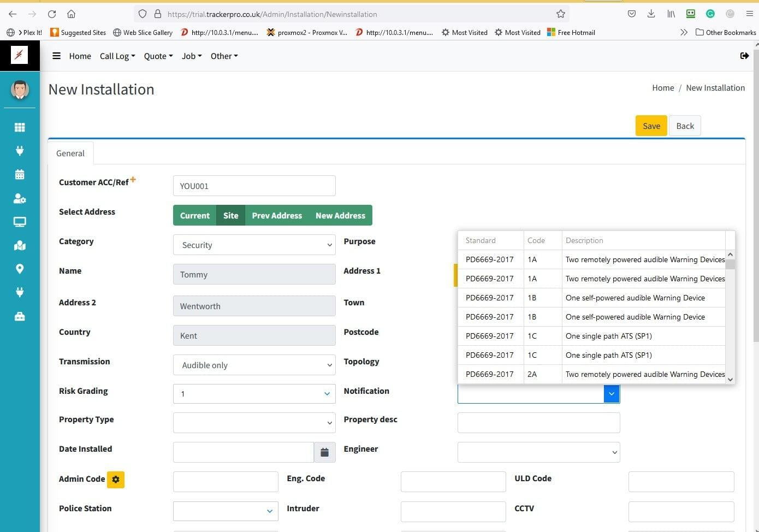Image resolution: width=759 pixels, height=532 pixels.
Task: Open the Call Log menu
Action: click(x=117, y=56)
